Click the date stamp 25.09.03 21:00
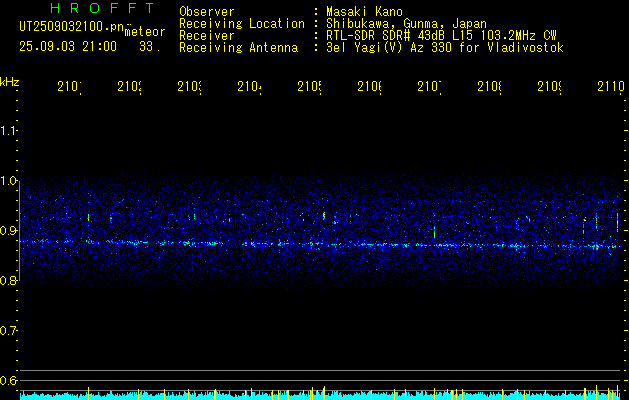The width and height of the screenshot is (629, 400). (68, 47)
